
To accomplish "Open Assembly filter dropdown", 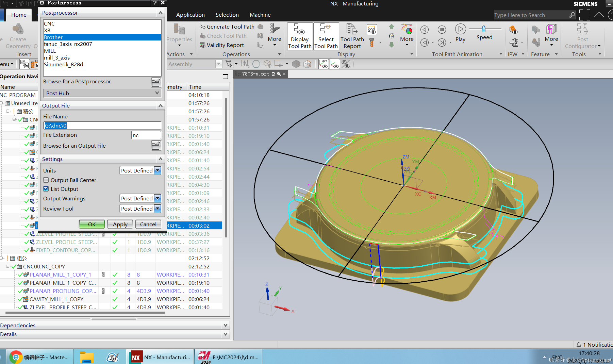I will click(x=219, y=64).
